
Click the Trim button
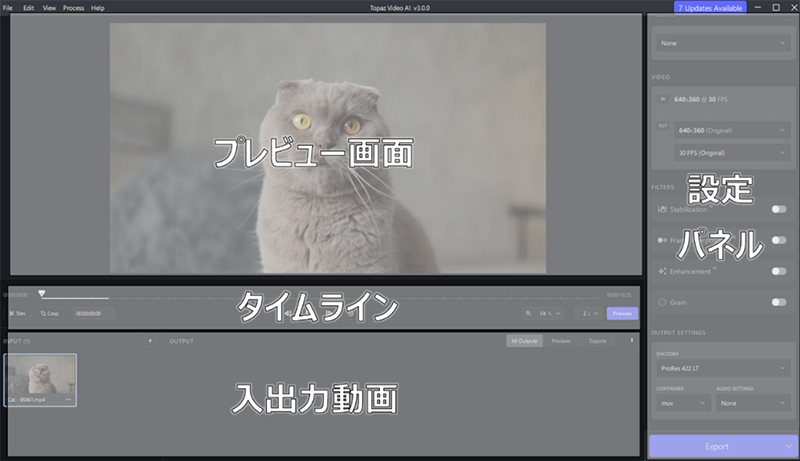coord(17,313)
